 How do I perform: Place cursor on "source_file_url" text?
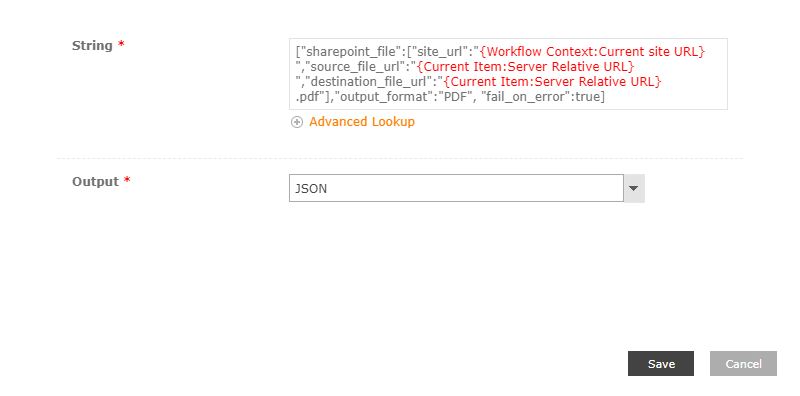[355, 66]
